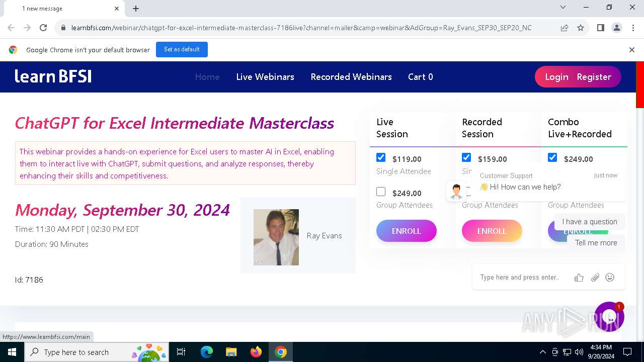Click the thumbs-up icon in chat
644x362 pixels.
pyautogui.click(x=579, y=278)
